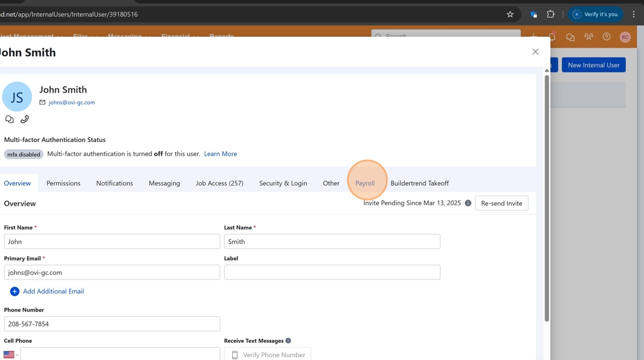Click the plus icon in the top header

pos(534,36)
